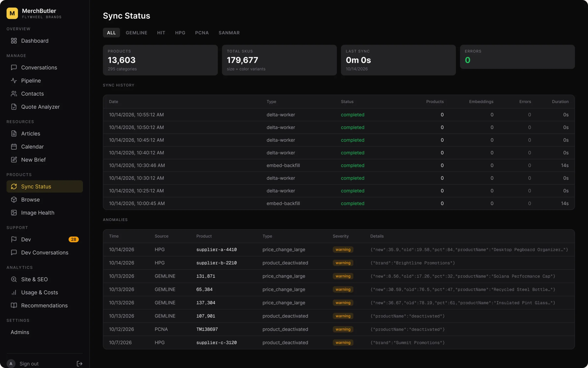
Task: Open Dashboard via its grid icon
Action: click(14, 41)
